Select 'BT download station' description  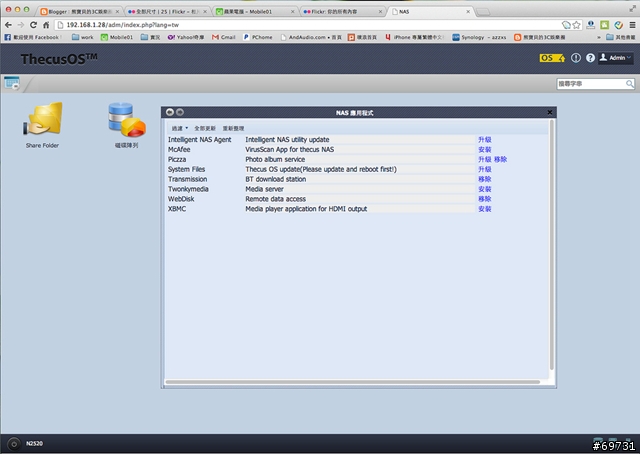(276, 179)
